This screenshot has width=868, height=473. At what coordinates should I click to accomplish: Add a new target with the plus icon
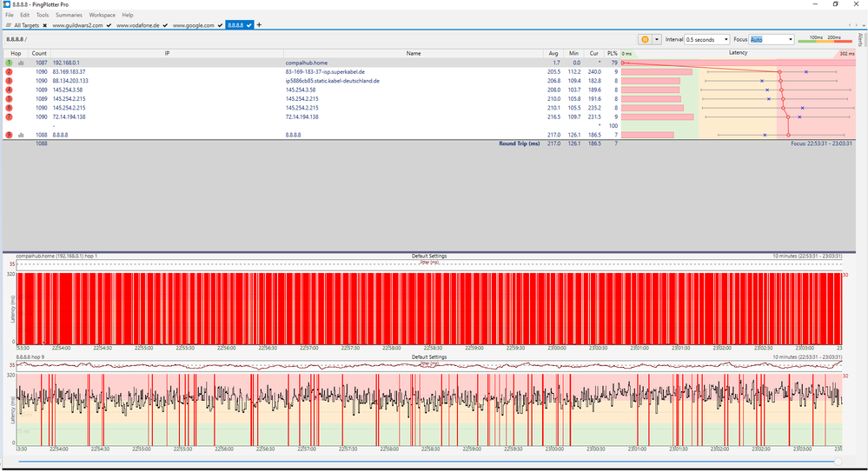point(259,25)
